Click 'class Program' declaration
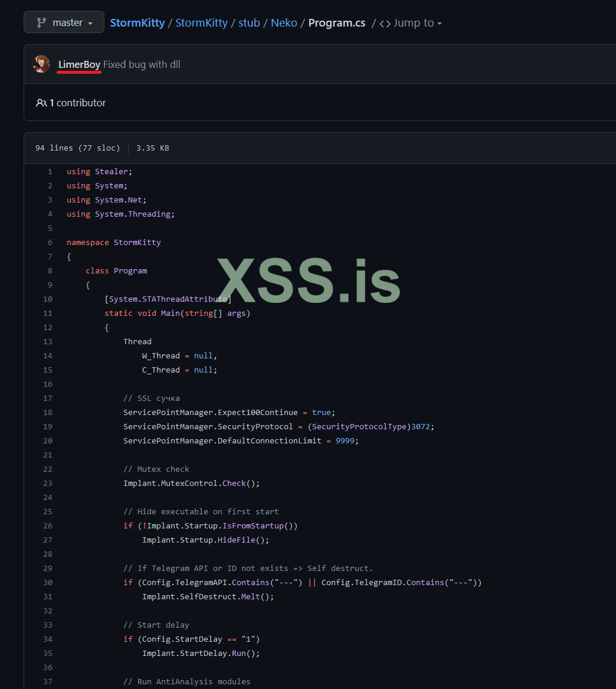Screen dimensions: 616x689 116,271
